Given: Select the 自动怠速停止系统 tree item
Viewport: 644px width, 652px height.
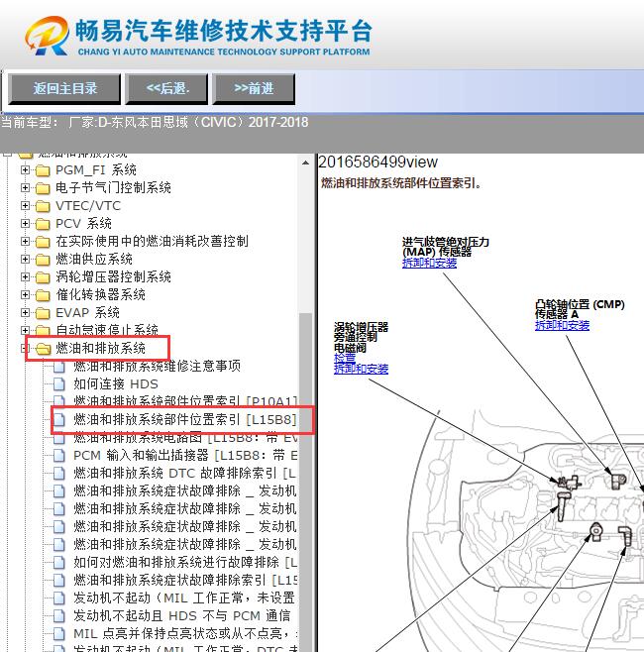Looking at the screenshot, I should pyautogui.click(x=107, y=331).
